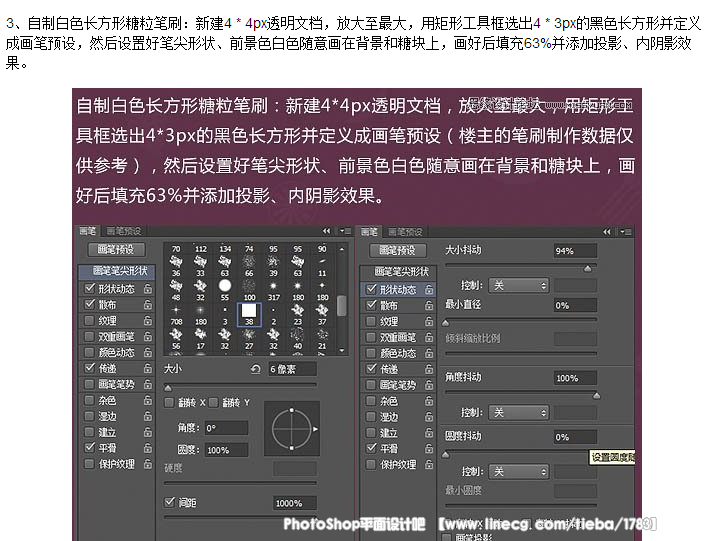707x541 pixels.
Task: Click lock icon beside 杂色 in shape-dynamics panel
Action: coord(429,401)
